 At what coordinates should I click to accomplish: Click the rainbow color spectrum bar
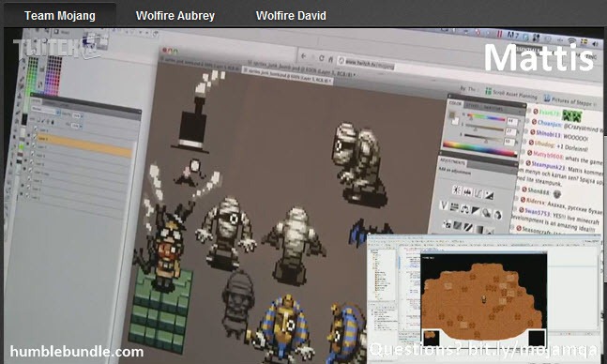click(x=479, y=149)
